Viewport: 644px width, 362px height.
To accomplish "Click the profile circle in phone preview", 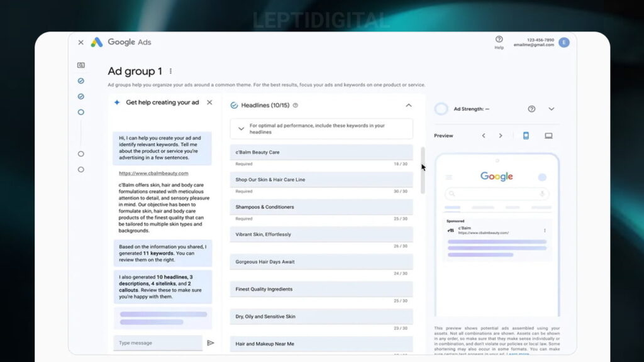I will pos(542,177).
